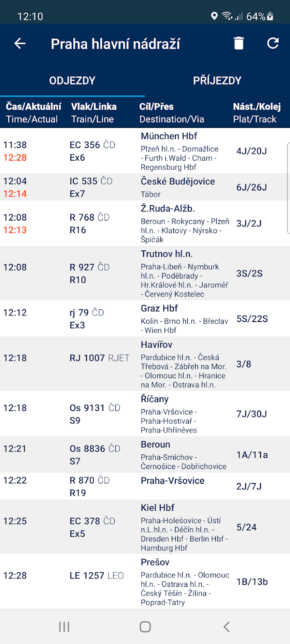Tap the refresh icon
This screenshot has height=644, width=290.
(x=273, y=43)
